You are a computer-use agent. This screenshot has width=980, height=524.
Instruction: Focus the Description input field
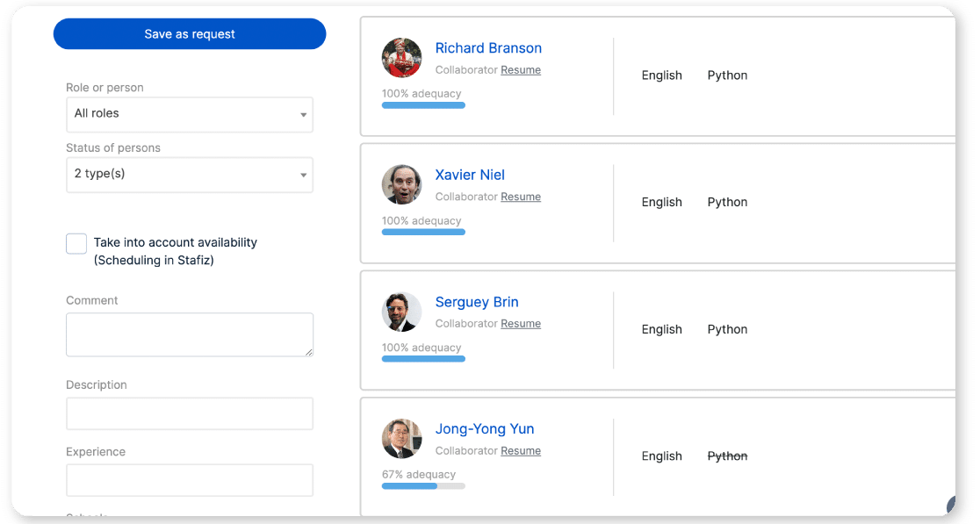(189, 413)
